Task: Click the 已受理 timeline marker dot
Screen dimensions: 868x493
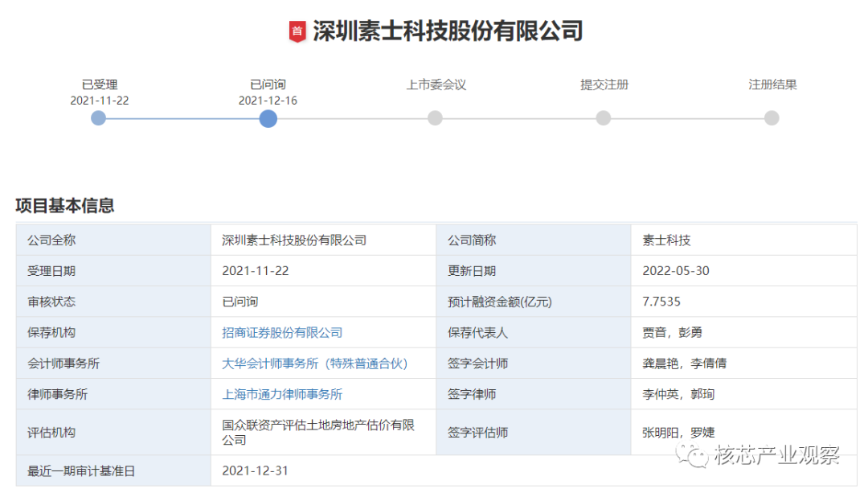Action: (99, 118)
